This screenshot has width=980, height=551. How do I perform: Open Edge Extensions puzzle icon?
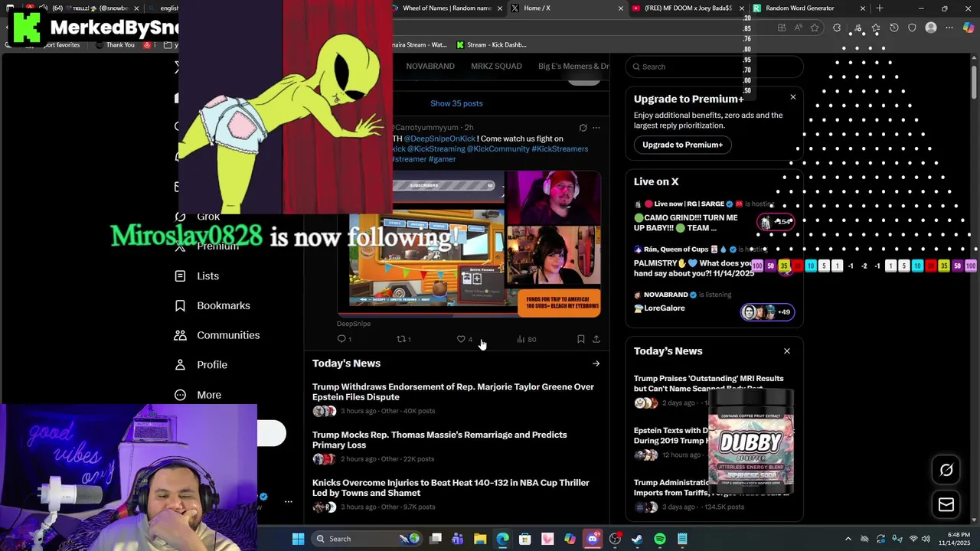837,28
